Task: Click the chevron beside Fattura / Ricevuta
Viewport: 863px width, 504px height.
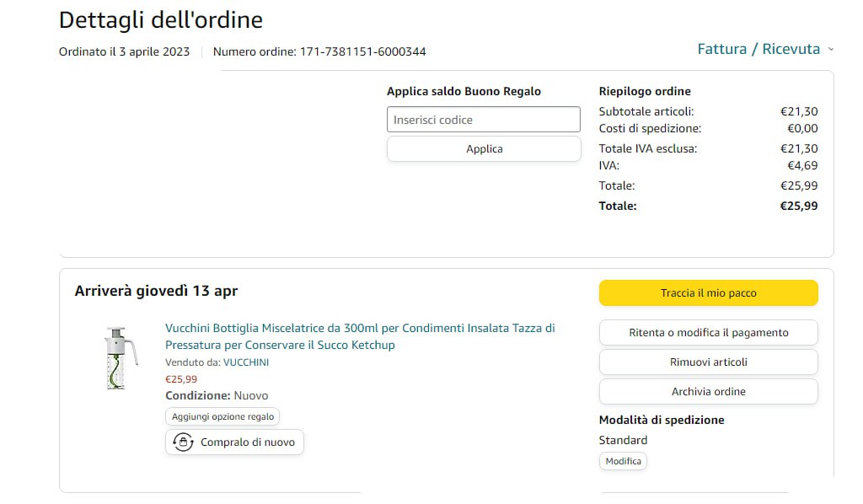Action: pos(831,49)
